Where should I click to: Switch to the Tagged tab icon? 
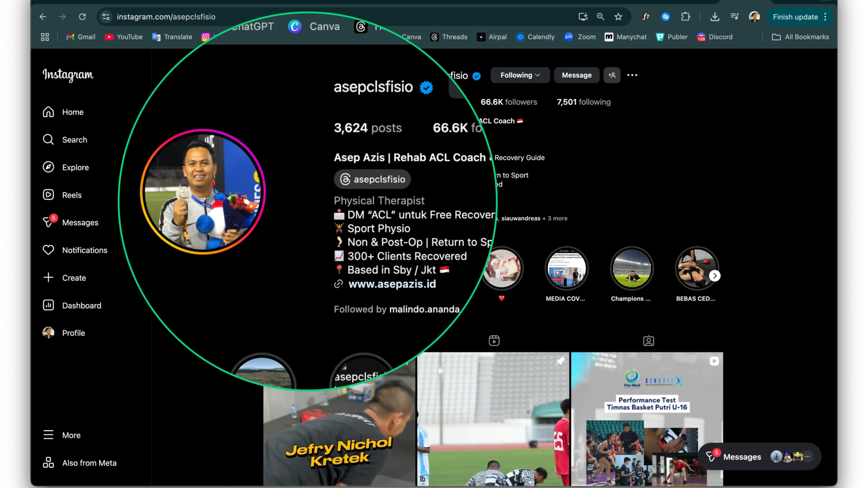click(648, 341)
